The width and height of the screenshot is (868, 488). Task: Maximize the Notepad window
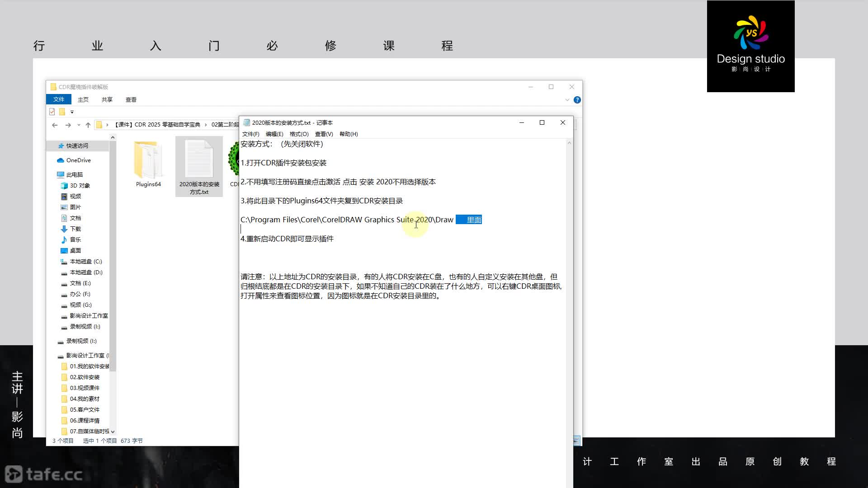[x=542, y=122]
